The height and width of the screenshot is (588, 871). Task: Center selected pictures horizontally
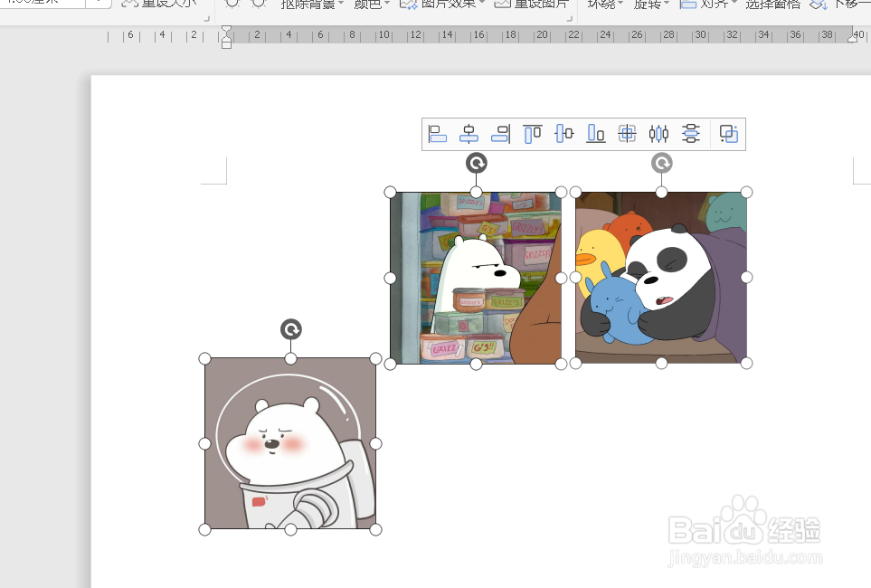pos(469,134)
